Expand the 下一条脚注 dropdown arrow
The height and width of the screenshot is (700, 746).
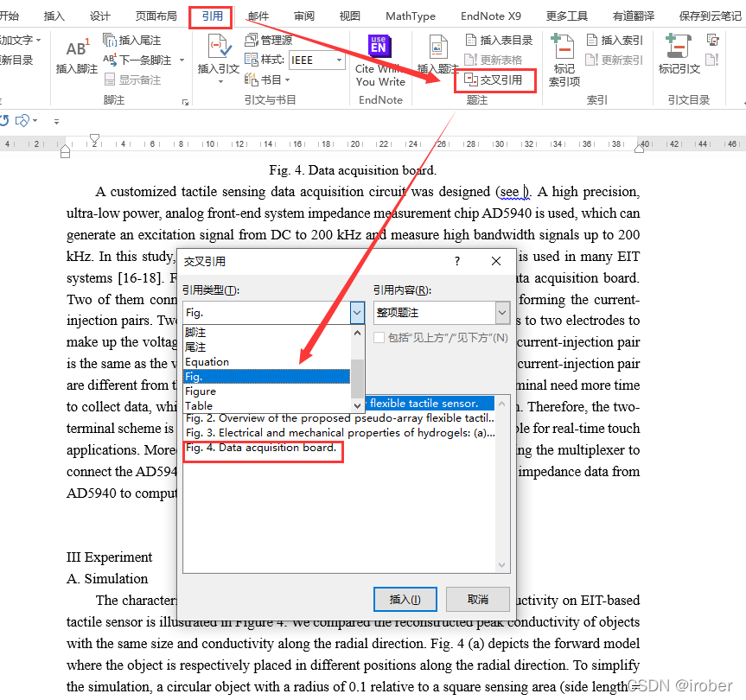point(182,60)
